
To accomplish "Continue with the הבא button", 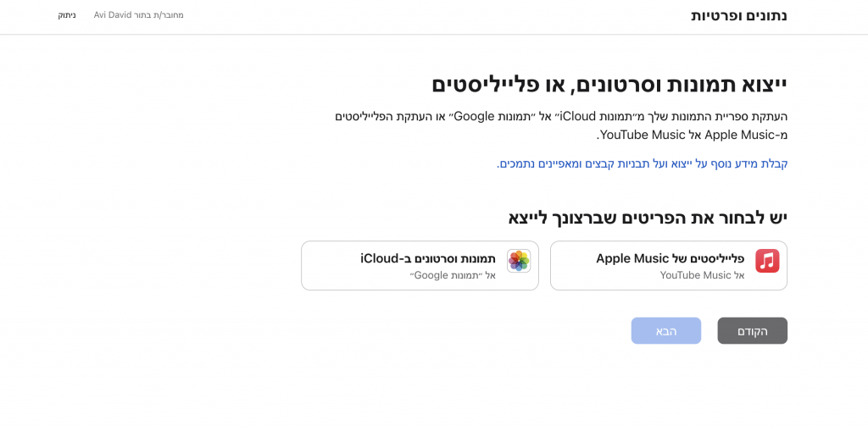I will 666,331.
